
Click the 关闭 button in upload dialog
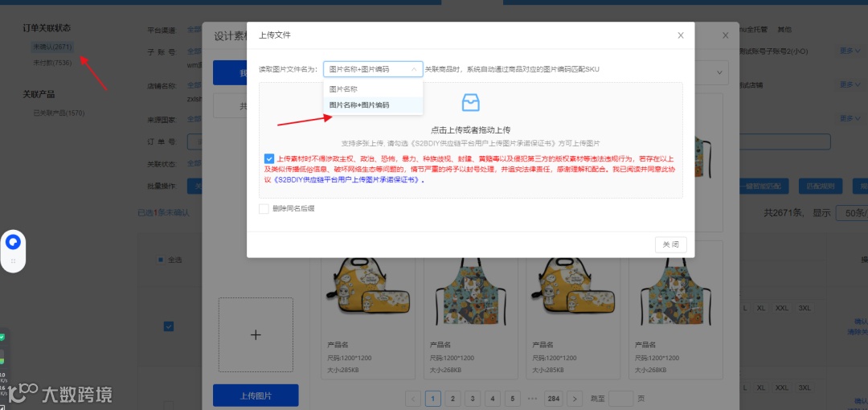671,245
